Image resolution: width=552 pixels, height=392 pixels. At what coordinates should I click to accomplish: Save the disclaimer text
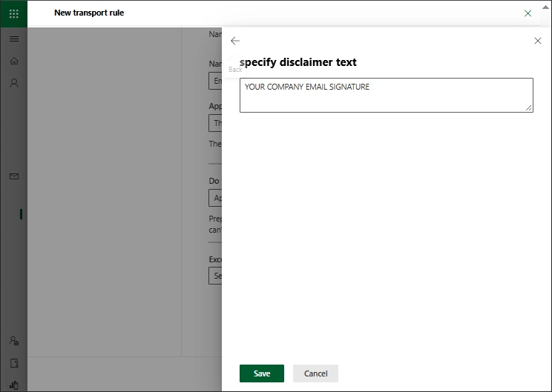point(262,373)
